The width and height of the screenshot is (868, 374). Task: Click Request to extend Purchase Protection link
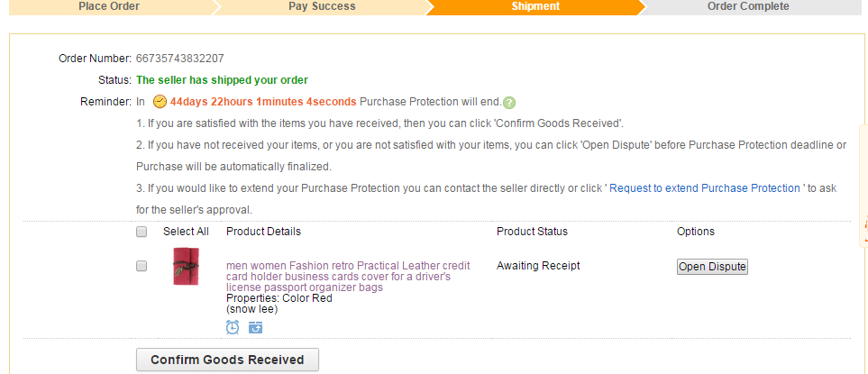click(706, 188)
